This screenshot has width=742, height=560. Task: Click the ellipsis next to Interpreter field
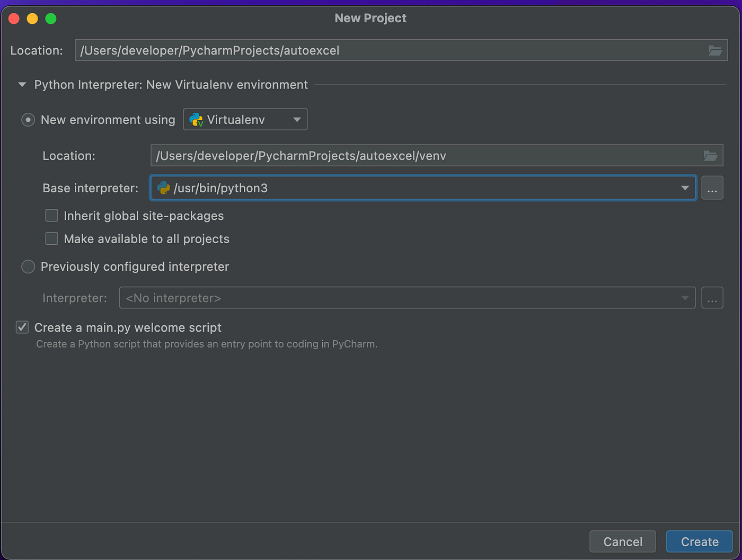pos(712,298)
